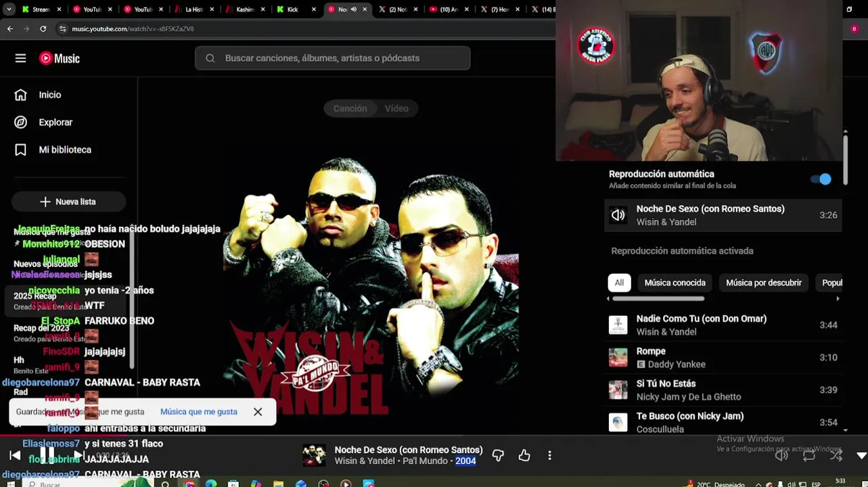
Task: Switch to the Stream browser tab
Action: [42, 9]
